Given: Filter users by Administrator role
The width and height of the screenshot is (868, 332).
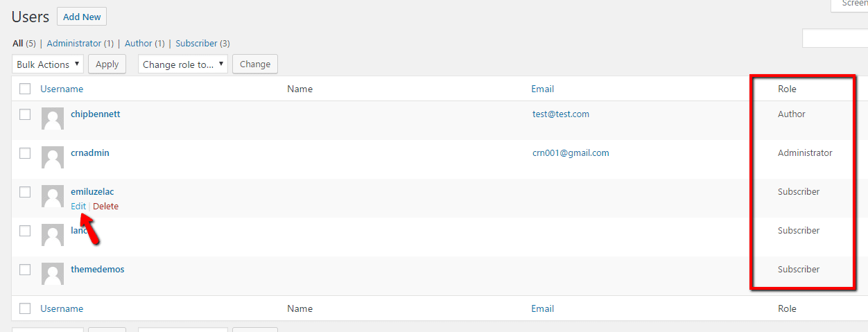Looking at the screenshot, I should pos(74,43).
